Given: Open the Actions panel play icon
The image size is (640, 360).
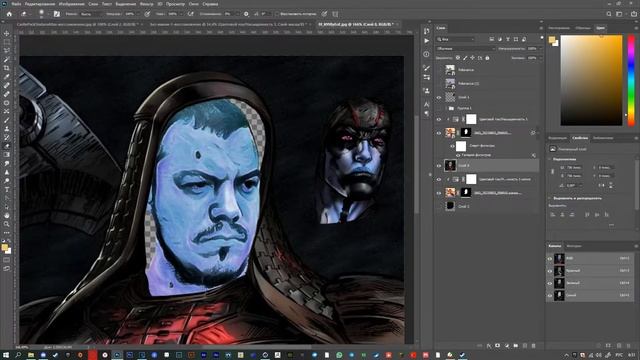Looking at the screenshot, I should [x=427, y=41].
